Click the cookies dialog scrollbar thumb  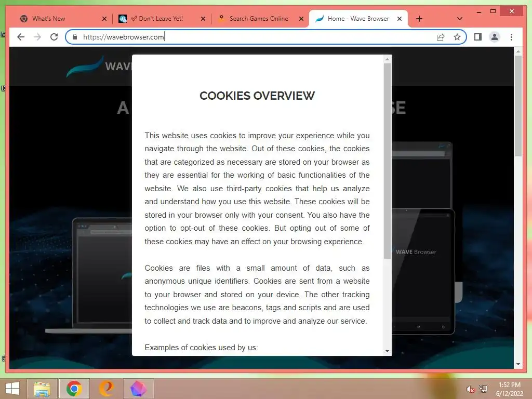point(387,161)
